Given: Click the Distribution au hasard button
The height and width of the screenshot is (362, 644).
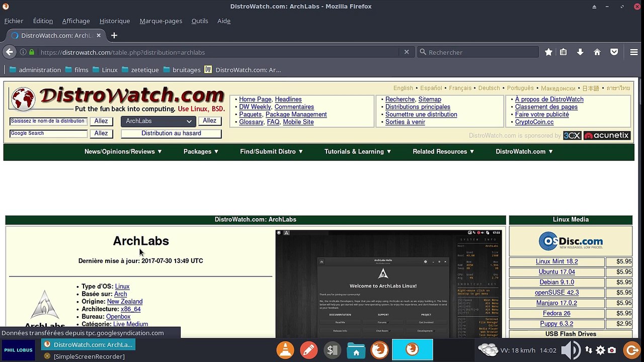Looking at the screenshot, I should coord(171,133).
